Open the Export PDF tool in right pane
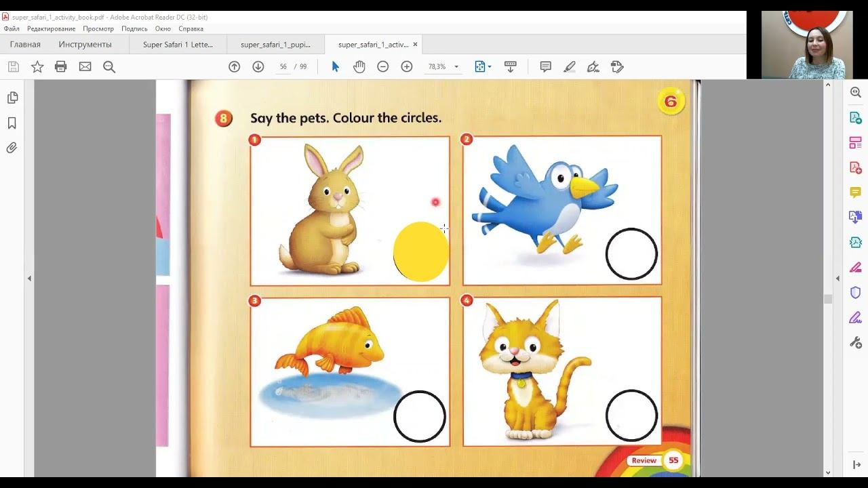 (856, 118)
